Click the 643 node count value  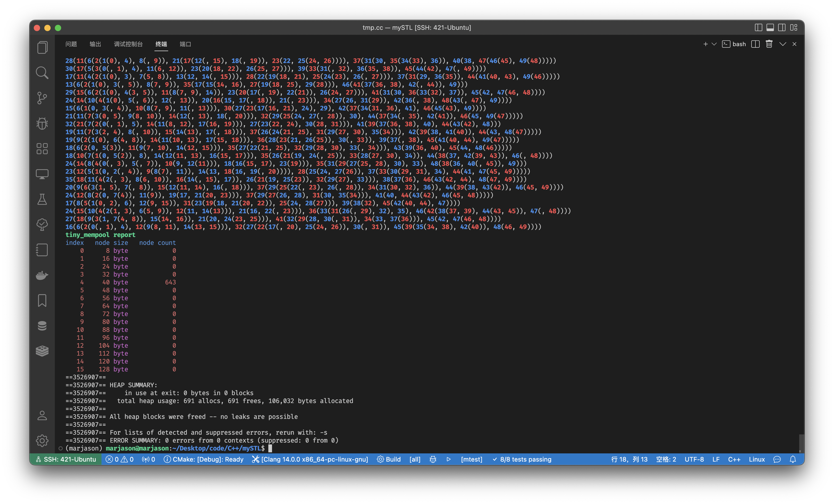(170, 282)
